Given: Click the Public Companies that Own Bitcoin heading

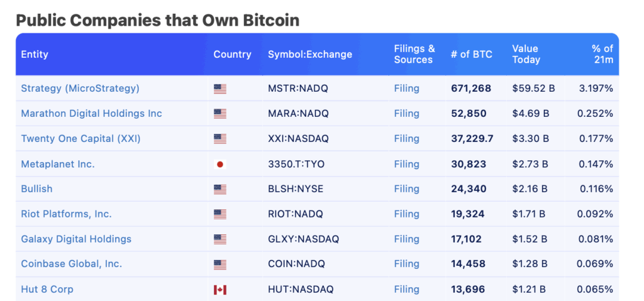Looking at the screenshot, I should click(x=158, y=21).
